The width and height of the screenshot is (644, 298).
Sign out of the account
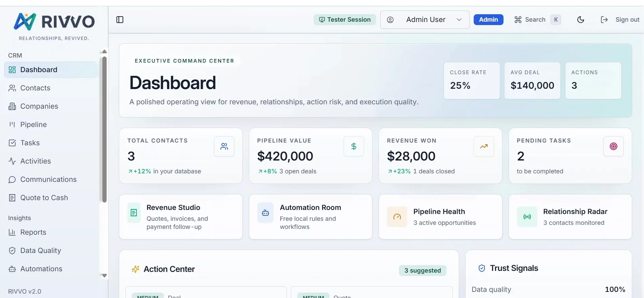pyautogui.click(x=620, y=20)
